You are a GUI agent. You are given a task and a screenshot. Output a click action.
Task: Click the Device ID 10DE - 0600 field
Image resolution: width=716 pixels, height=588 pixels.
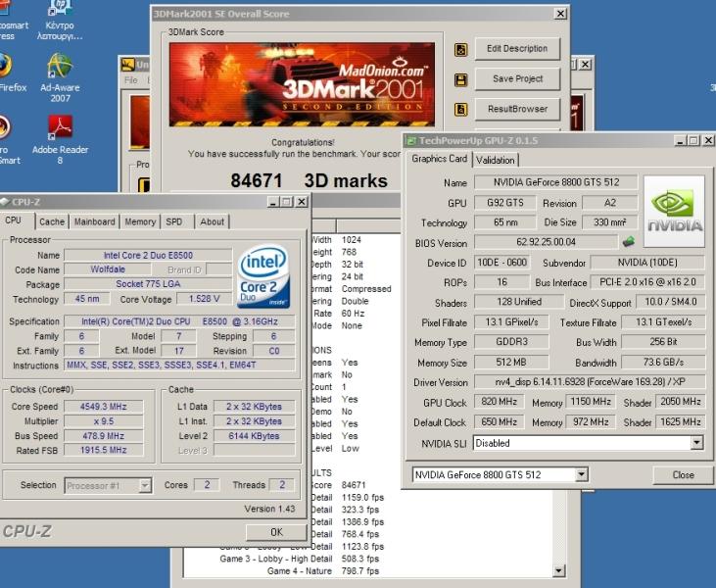[x=501, y=263]
